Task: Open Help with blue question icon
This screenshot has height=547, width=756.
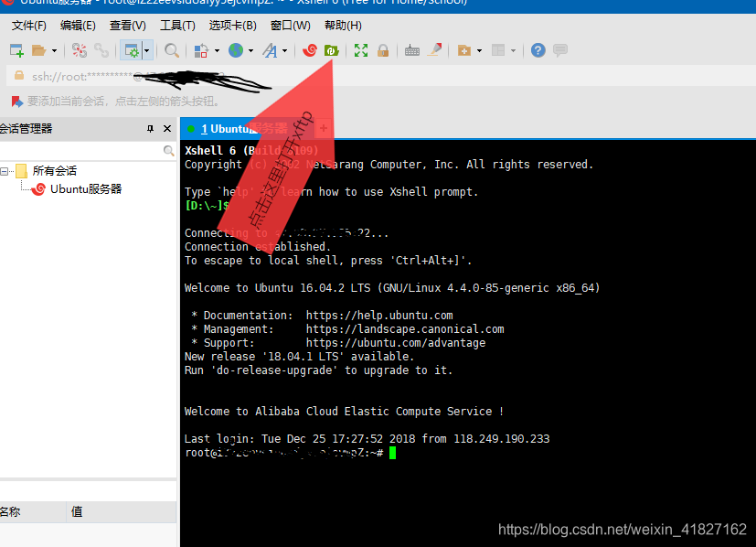Action: point(538,50)
